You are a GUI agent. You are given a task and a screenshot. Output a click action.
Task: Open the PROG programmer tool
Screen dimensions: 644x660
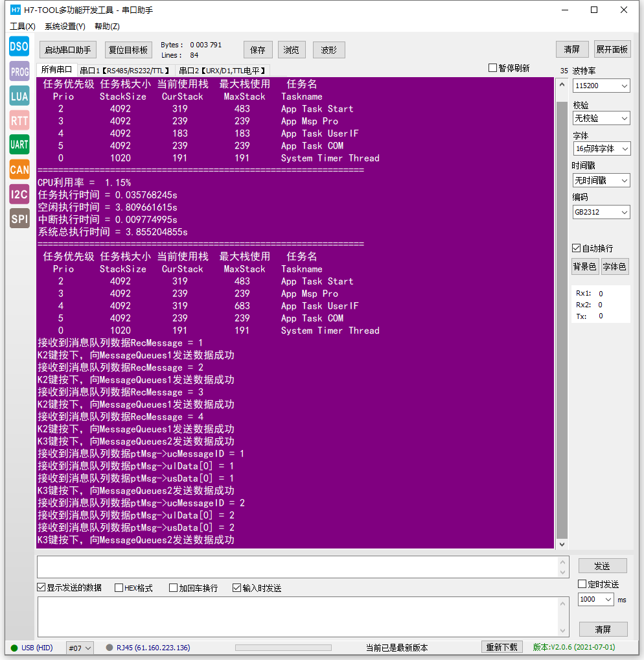(19, 71)
